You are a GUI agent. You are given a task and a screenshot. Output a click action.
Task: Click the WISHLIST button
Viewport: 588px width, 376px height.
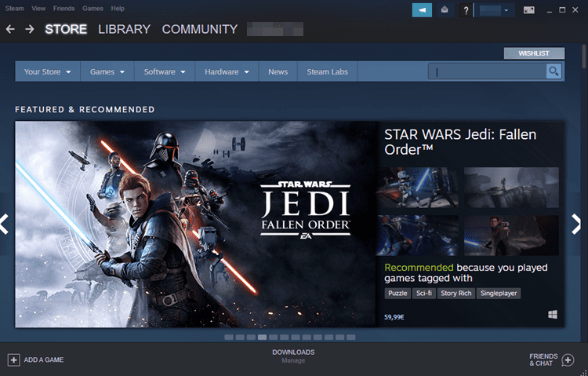click(534, 53)
